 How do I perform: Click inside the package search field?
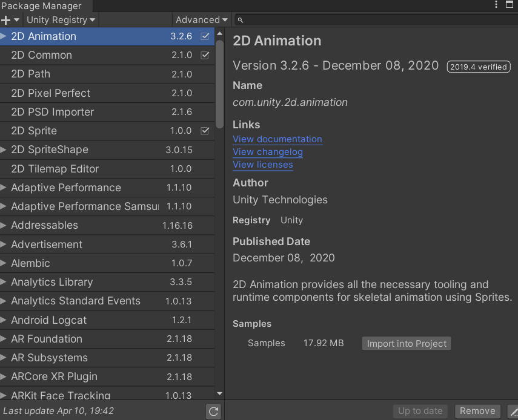(376, 20)
